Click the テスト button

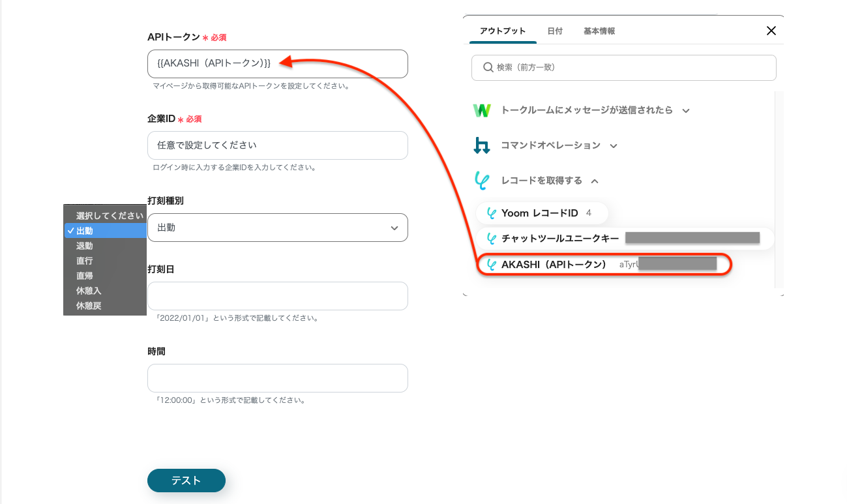coord(186,481)
